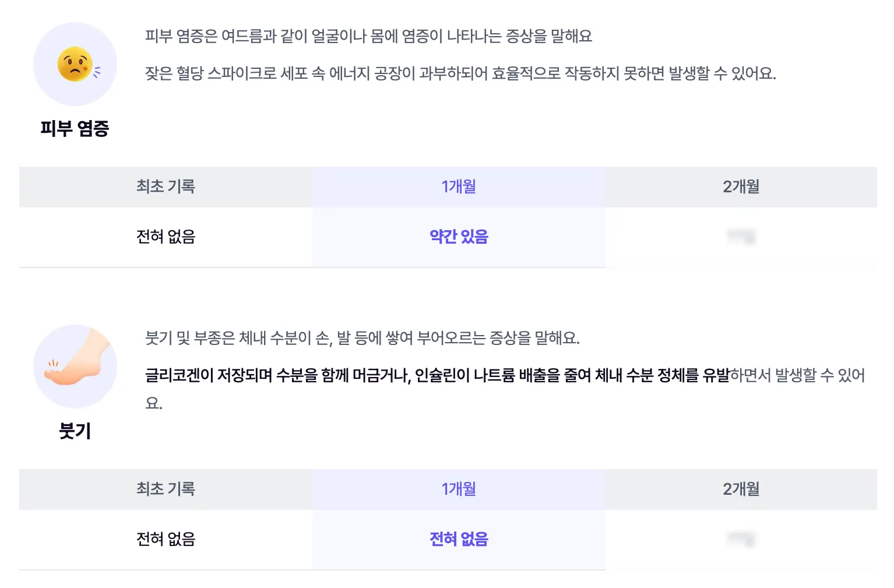Click the blurred 2개월 value for swelling
This screenshot has width=894, height=588.
(741, 539)
